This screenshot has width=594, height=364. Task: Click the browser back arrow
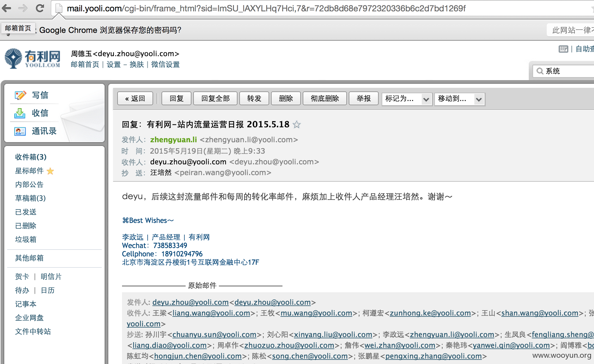(x=7, y=8)
